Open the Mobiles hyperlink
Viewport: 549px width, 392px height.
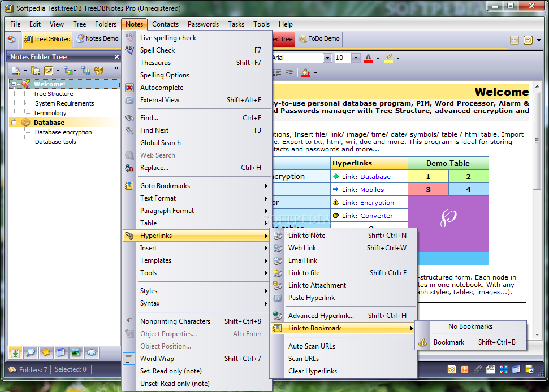point(372,190)
